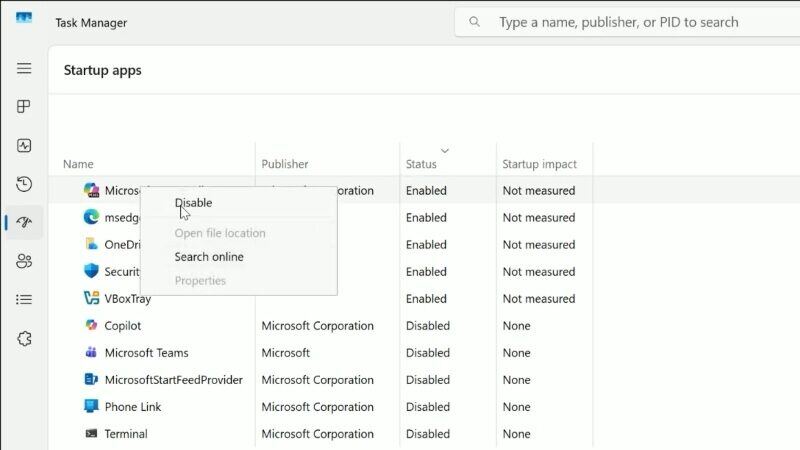The image size is (800, 450).
Task: Click Startup apps page heading
Action: 103,70
